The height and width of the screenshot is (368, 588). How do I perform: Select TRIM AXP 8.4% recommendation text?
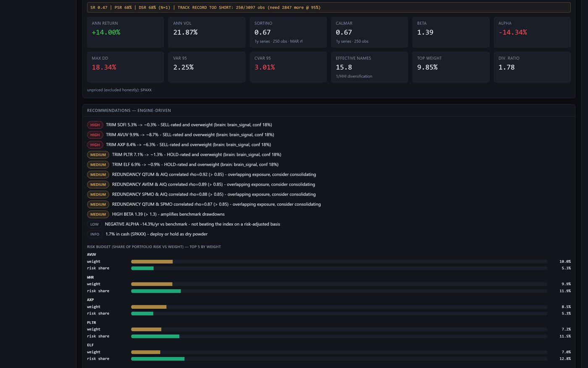(x=188, y=145)
